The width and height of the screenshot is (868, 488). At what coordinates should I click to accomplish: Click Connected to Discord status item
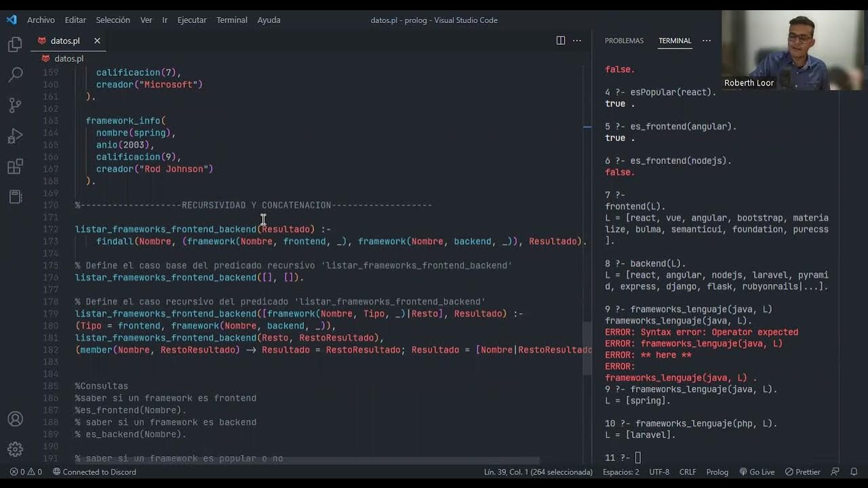pos(94,472)
